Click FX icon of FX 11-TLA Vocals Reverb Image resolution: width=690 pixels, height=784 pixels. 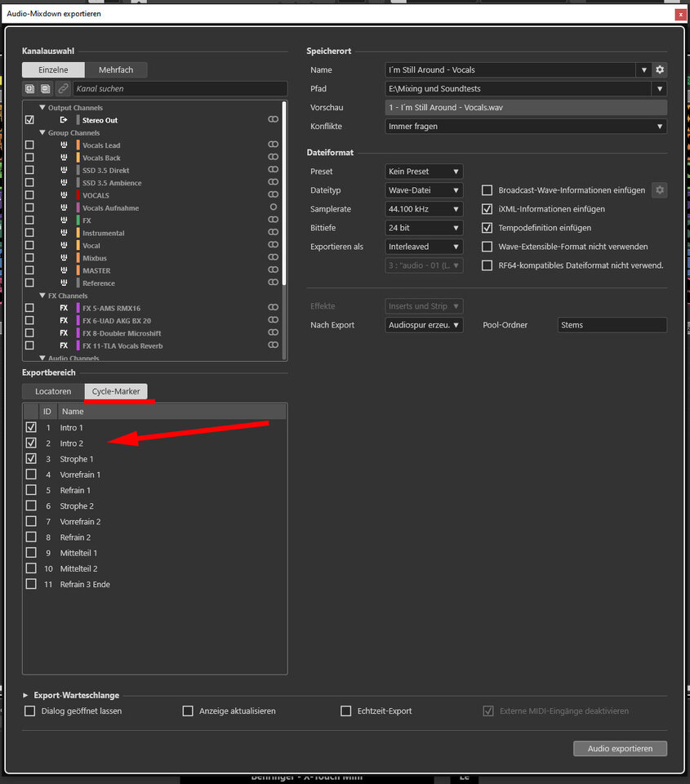click(64, 345)
